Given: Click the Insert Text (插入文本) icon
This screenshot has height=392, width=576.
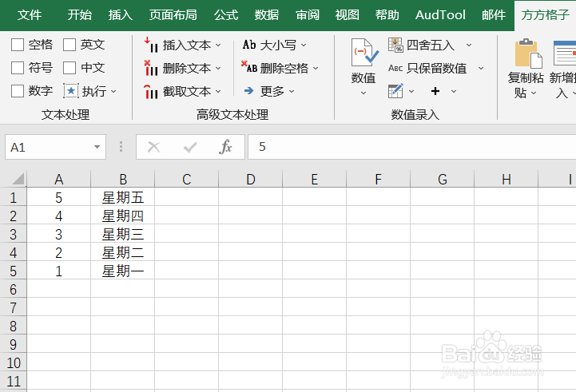Looking at the screenshot, I should [x=151, y=46].
